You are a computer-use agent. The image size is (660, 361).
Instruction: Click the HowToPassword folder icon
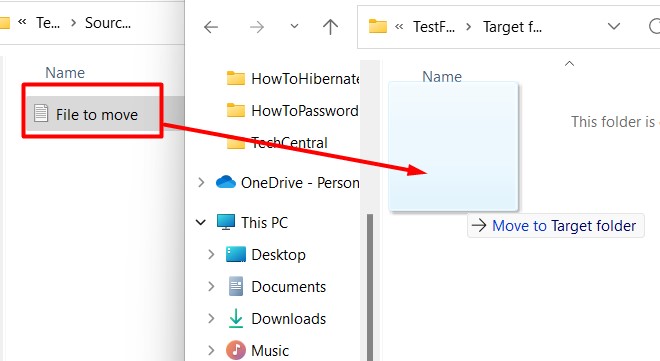click(x=236, y=110)
